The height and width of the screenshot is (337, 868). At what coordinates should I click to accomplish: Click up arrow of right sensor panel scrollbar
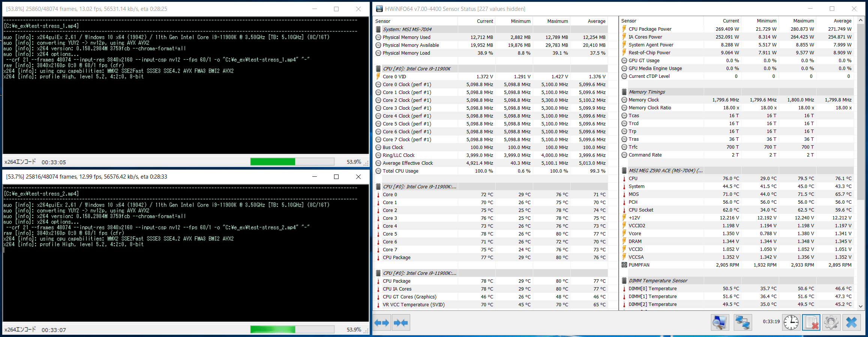coord(861,20)
